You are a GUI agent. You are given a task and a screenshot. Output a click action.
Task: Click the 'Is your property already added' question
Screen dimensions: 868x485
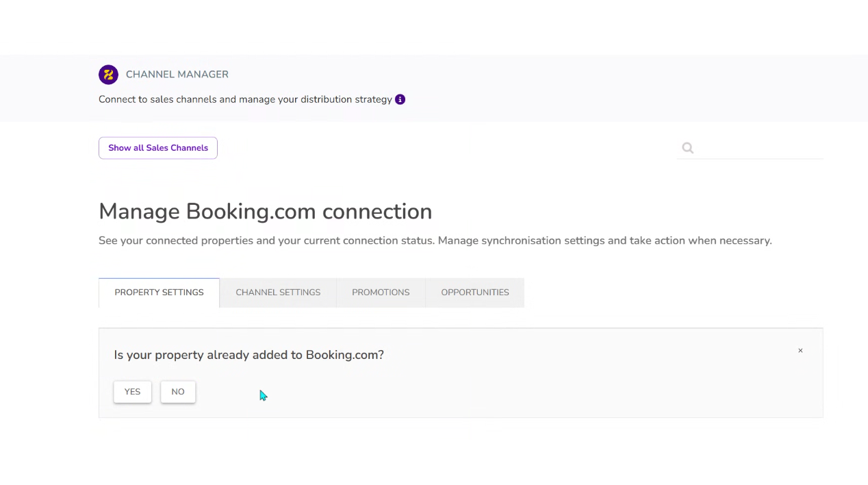(x=248, y=355)
